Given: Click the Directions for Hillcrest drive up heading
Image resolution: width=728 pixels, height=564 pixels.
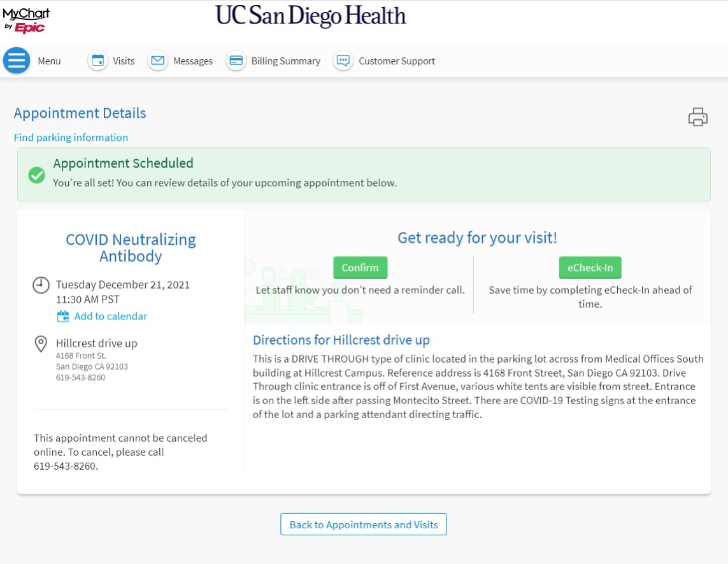Looking at the screenshot, I should 341,340.
